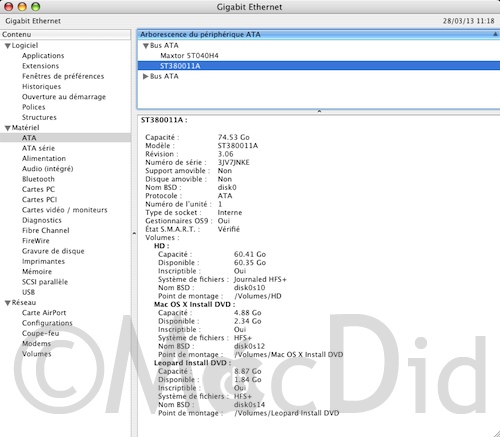This screenshot has width=500, height=437.
Task: Click the S.M.A.R.T. status Vérifié
Action: [x=229, y=229]
